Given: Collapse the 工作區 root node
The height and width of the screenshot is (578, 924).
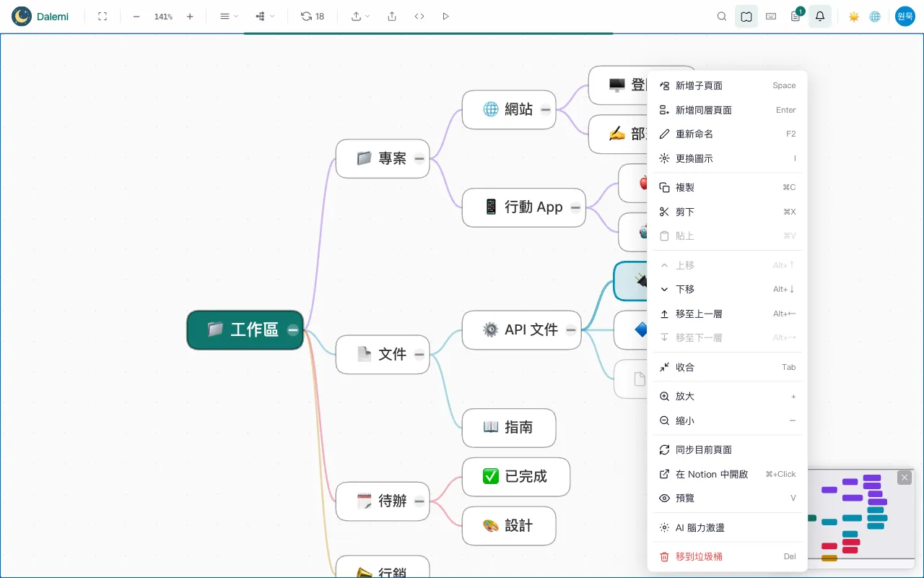Looking at the screenshot, I should pos(292,330).
